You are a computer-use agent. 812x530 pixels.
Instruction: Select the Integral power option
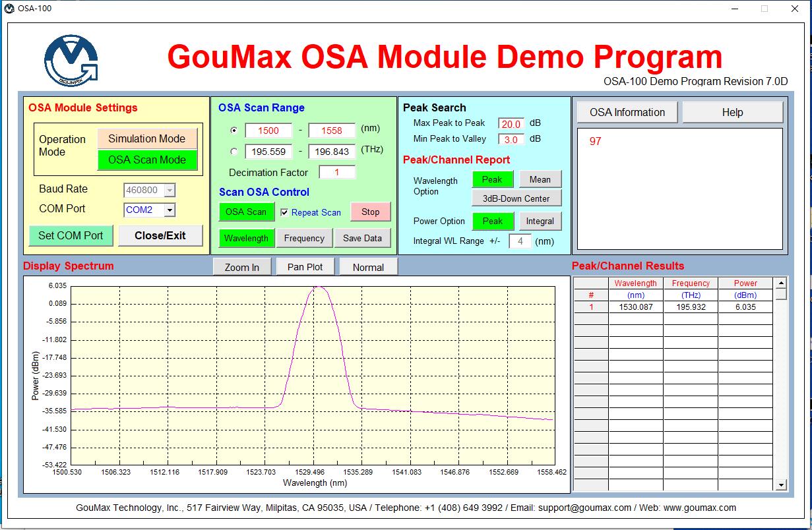click(540, 221)
